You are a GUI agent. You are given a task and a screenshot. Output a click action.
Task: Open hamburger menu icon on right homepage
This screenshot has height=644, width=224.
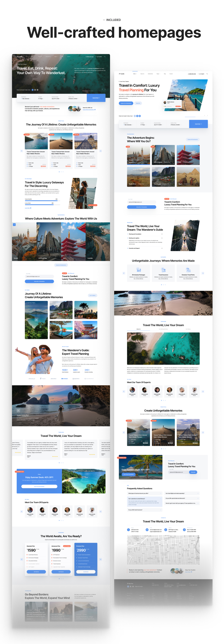(x=207, y=74)
